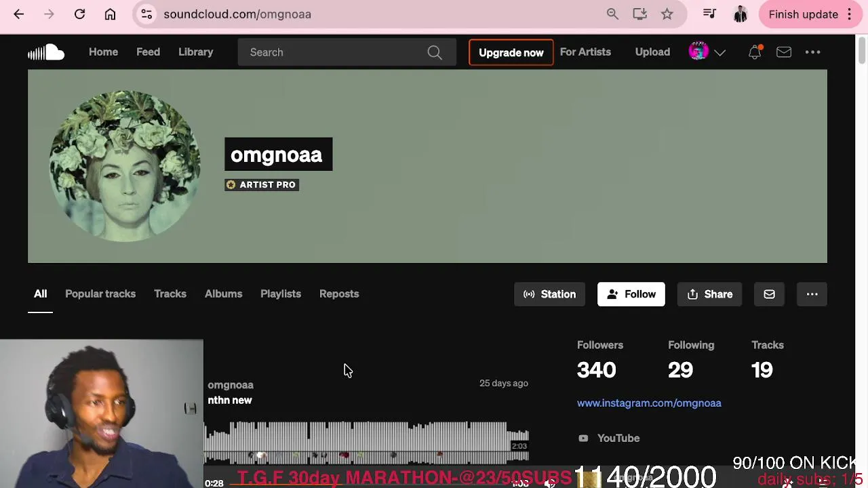Viewport: 868px width, 488px height.
Task: Click the SoundCloud logo
Action: tap(46, 52)
